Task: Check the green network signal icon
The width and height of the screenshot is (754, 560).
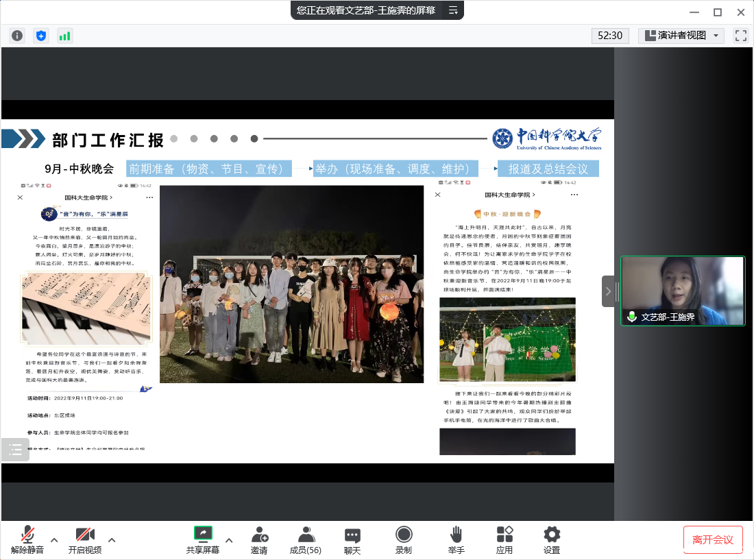Action: coord(65,36)
